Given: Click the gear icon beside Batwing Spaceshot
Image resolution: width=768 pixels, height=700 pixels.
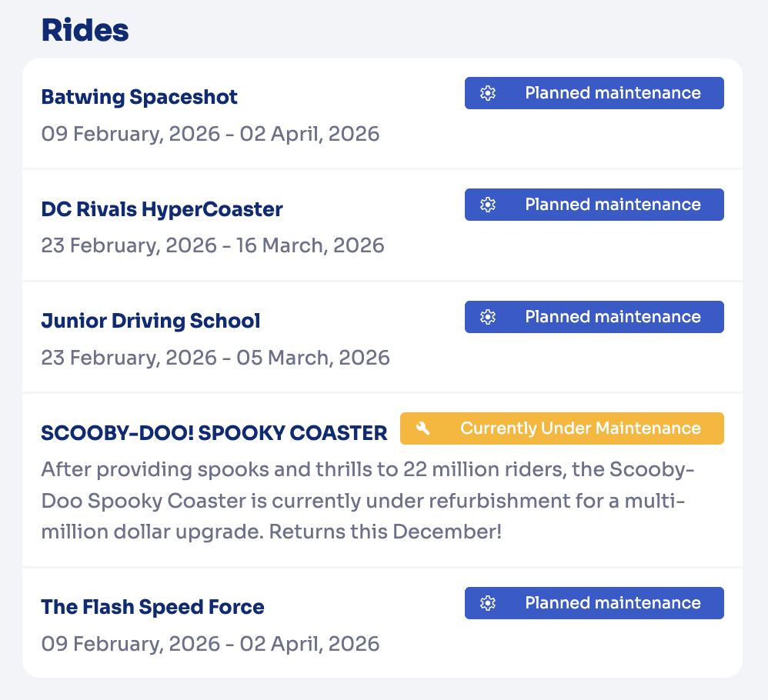Looking at the screenshot, I should tap(487, 93).
